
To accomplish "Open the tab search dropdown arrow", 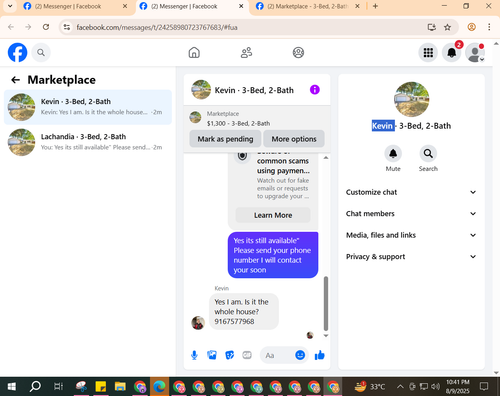I will click(10, 6).
